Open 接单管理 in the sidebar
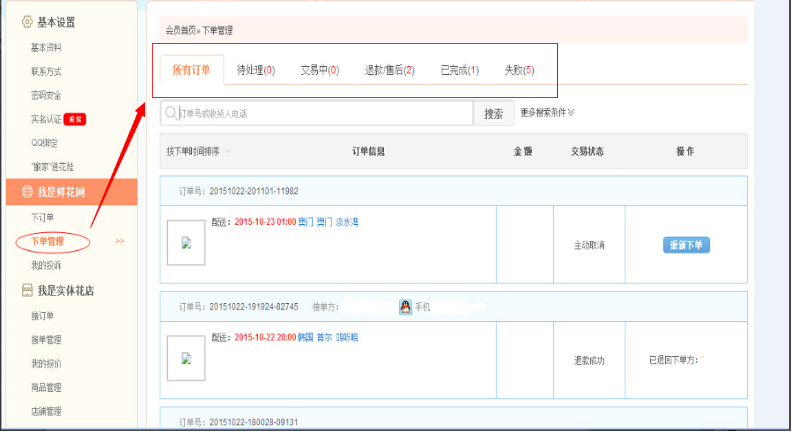The height and width of the screenshot is (432, 792). tap(46, 340)
